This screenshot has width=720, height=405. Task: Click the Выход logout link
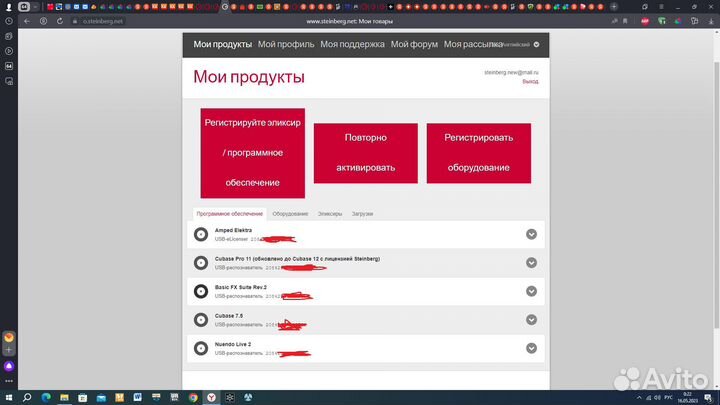(x=529, y=82)
